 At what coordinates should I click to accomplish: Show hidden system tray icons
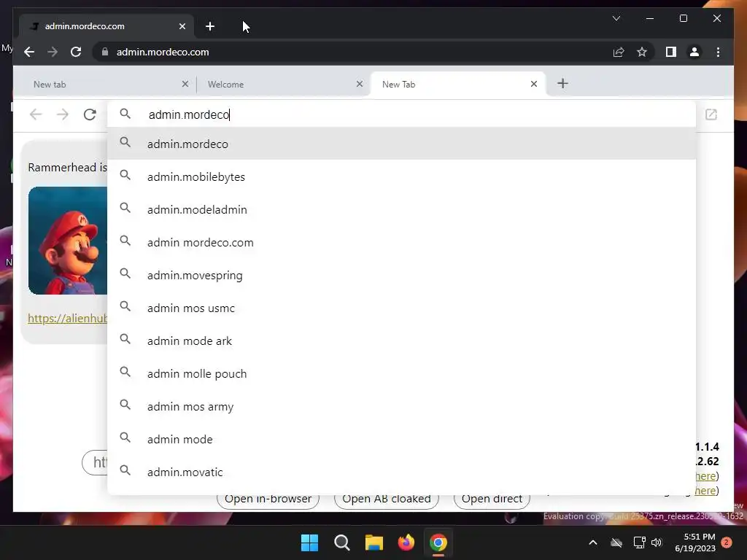tap(593, 542)
